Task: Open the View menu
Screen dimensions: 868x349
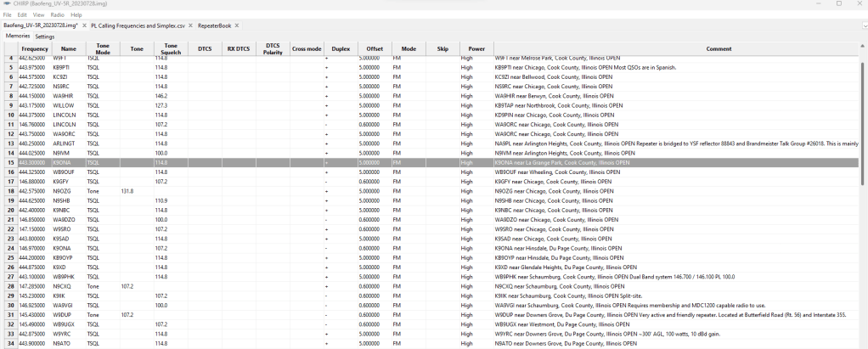Action: [x=38, y=14]
